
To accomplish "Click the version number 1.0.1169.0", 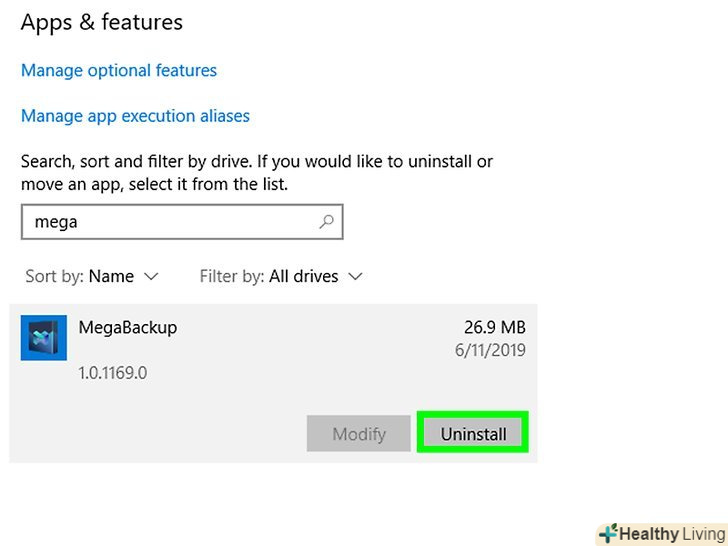I will point(112,373).
